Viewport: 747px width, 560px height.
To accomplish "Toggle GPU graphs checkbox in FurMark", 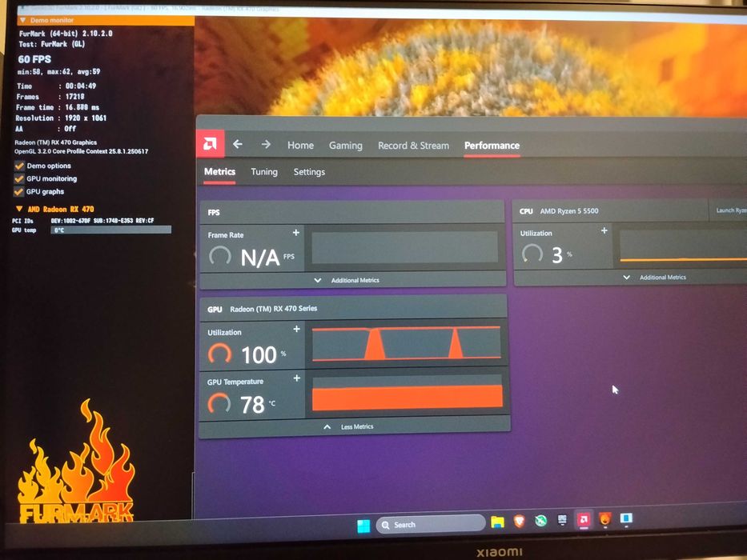I will [19, 191].
